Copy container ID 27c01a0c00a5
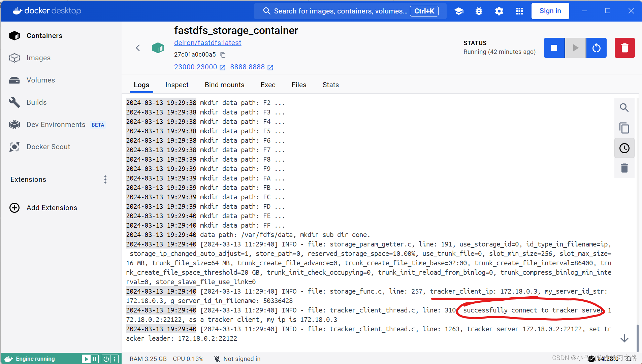The width and height of the screenshot is (642, 364). point(223,55)
